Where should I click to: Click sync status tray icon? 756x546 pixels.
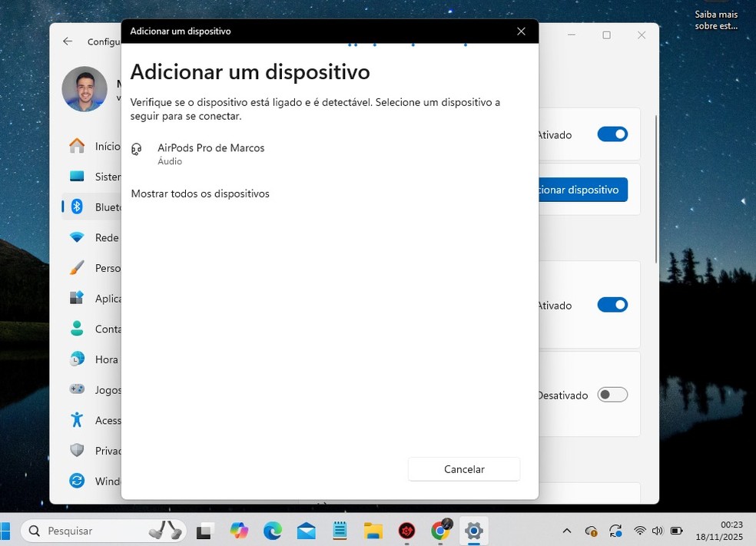615,531
